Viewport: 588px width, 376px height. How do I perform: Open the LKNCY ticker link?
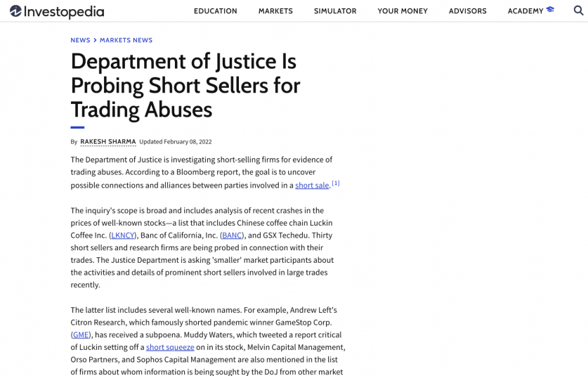(123, 235)
